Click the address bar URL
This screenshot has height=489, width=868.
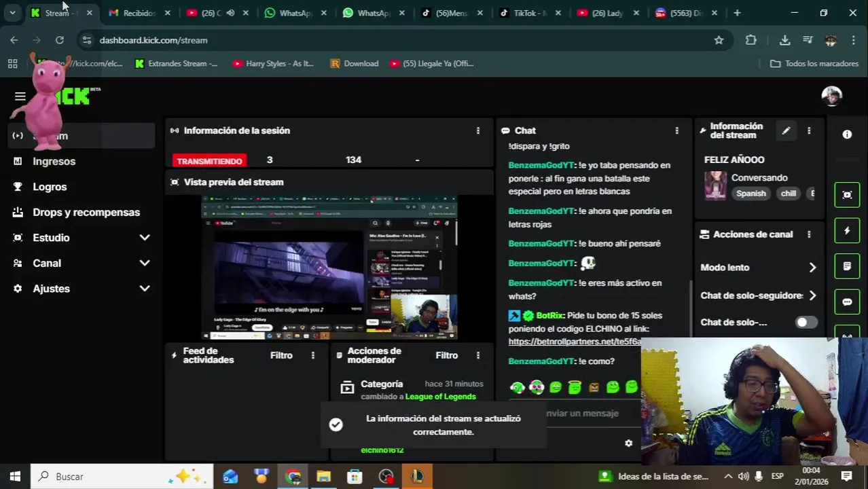click(x=153, y=40)
